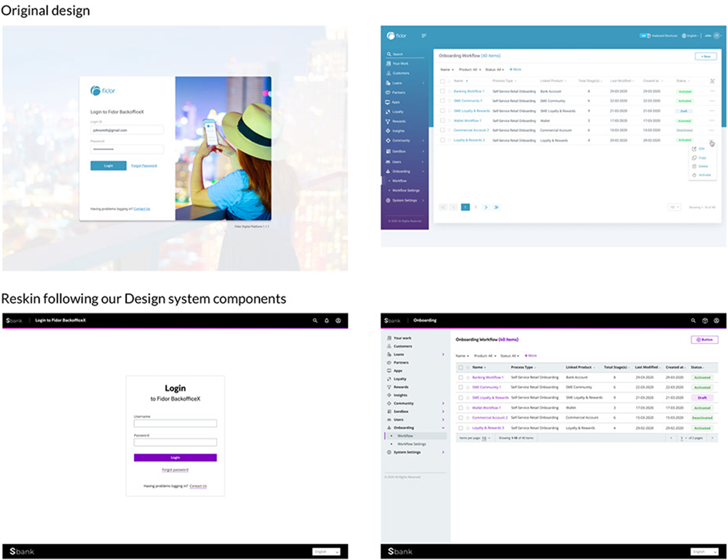Check Commercial Account 2 row in Sbank table
The width and height of the screenshot is (728, 560).
pyautogui.click(x=461, y=418)
